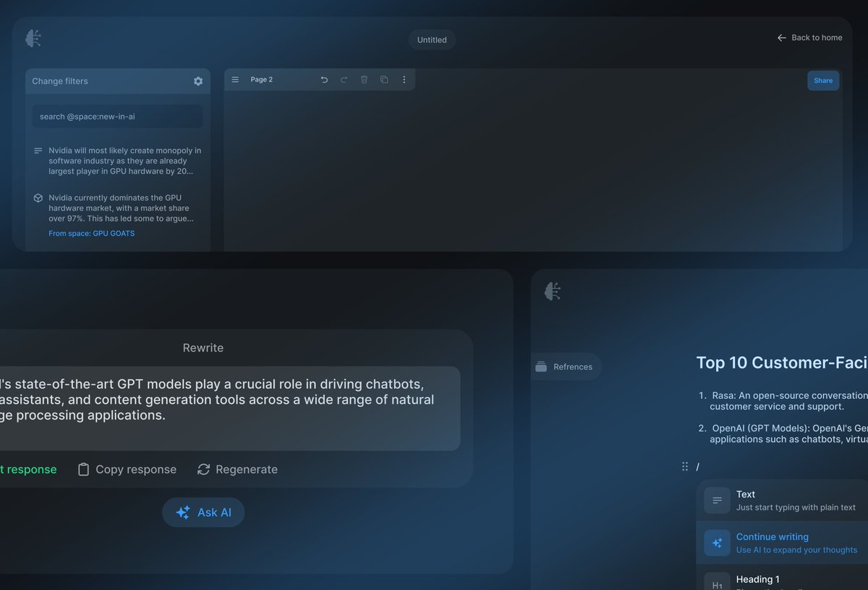Open the Refrences tab

pyautogui.click(x=566, y=367)
